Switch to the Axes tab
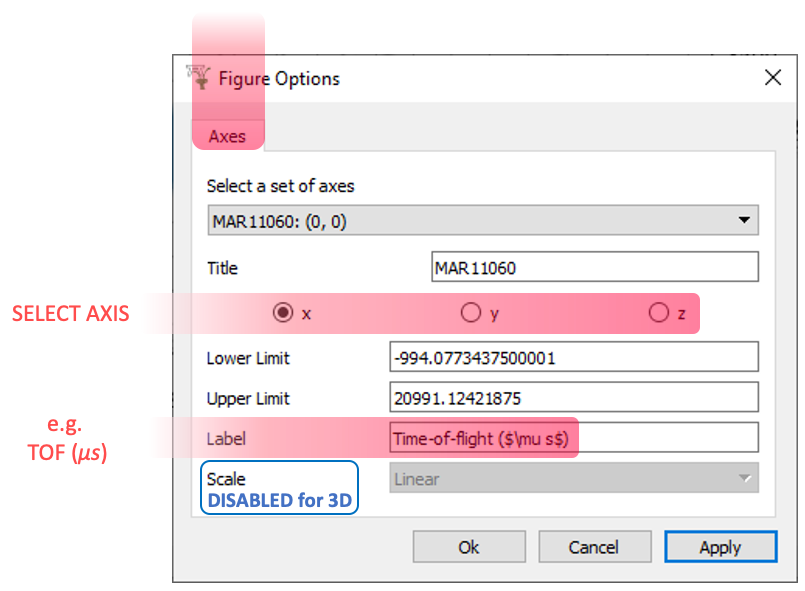The image size is (805, 591). coord(227,136)
